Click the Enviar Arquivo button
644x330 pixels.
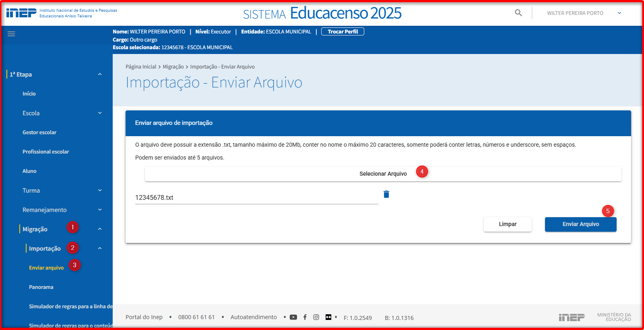580,224
